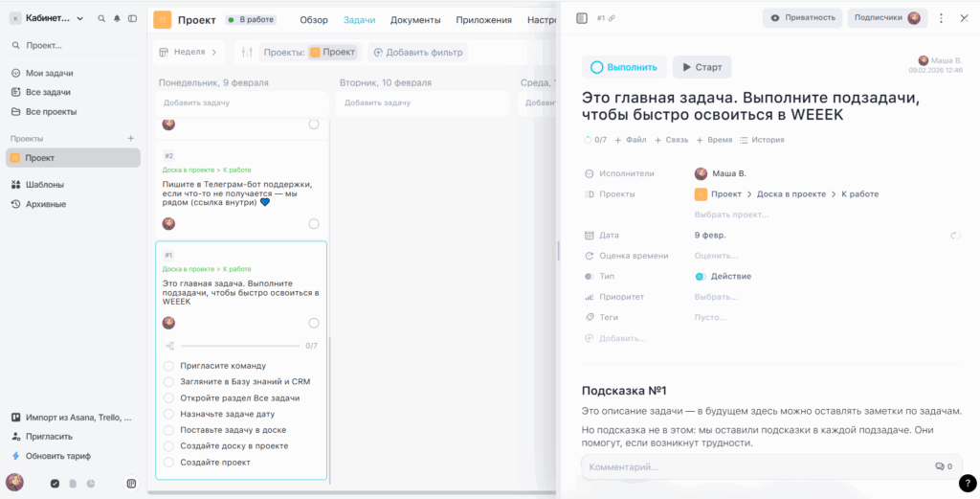Open user profile avatar at sidebar bottom
The image size is (980, 499).
click(15, 482)
